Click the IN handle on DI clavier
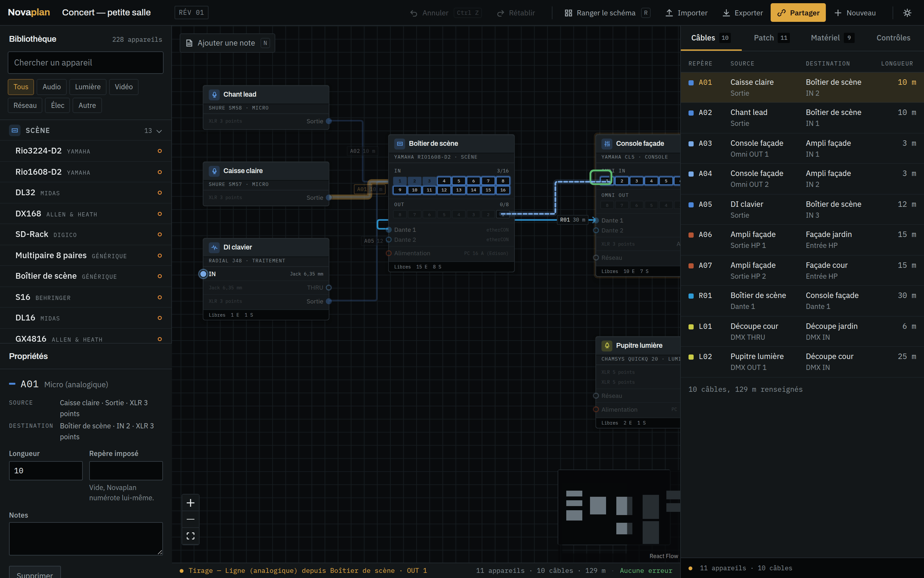Image resolution: width=924 pixels, height=578 pixels. (x=203, y=274)
